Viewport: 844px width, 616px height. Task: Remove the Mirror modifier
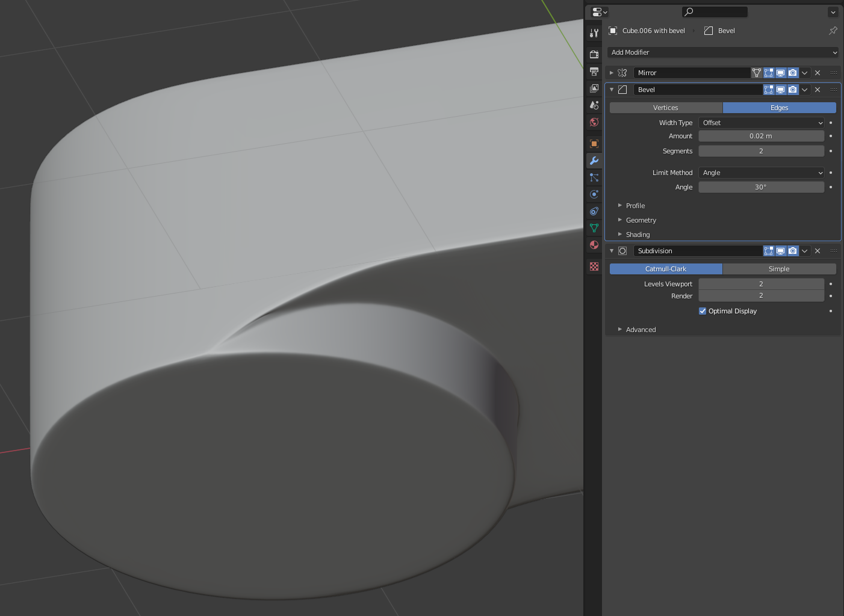click(818, 73)
